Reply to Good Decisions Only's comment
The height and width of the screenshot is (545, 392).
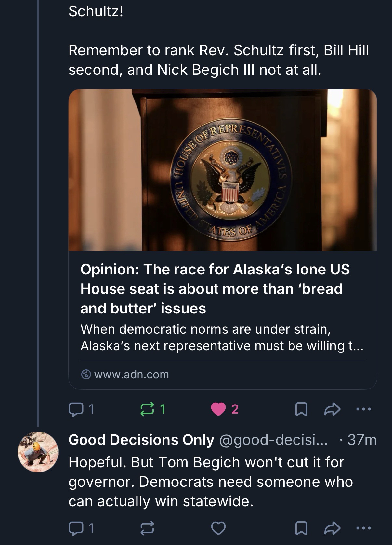click(75, 528)
